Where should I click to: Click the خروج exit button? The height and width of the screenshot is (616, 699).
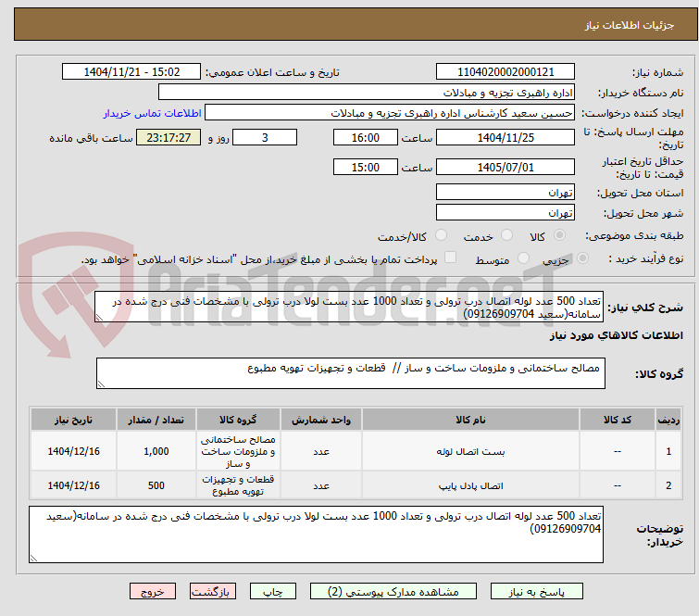153,592
